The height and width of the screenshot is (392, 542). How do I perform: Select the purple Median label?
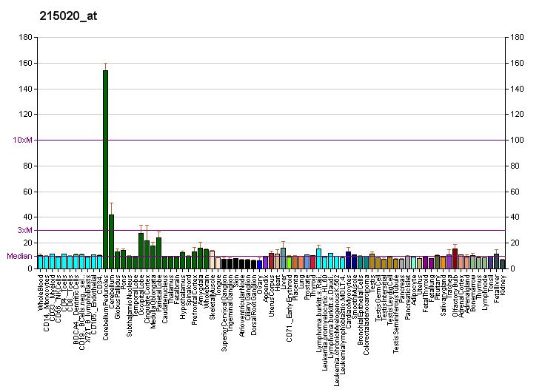(19, 257)
